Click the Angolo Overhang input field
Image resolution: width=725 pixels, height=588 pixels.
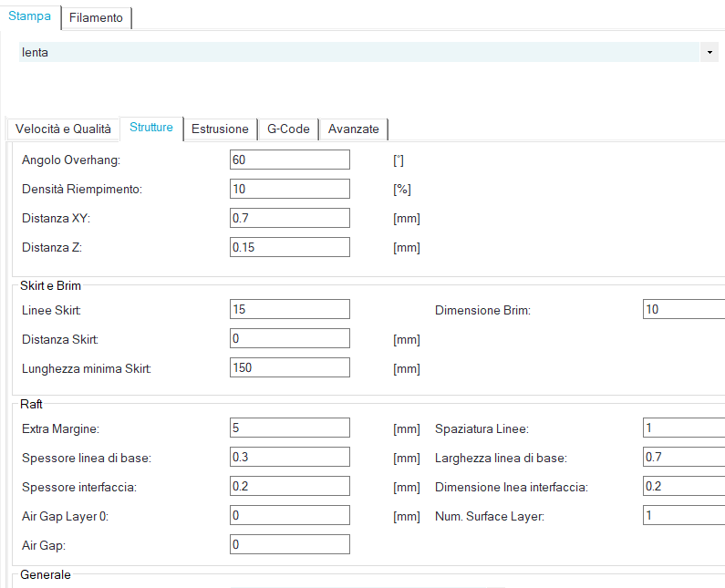point(290,160)
